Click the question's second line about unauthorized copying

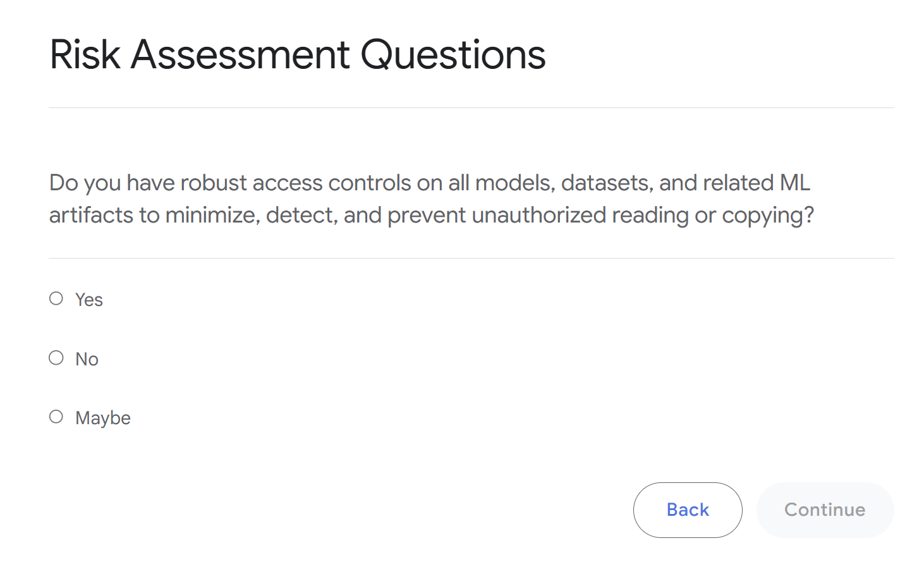click(x=432, y=215)
